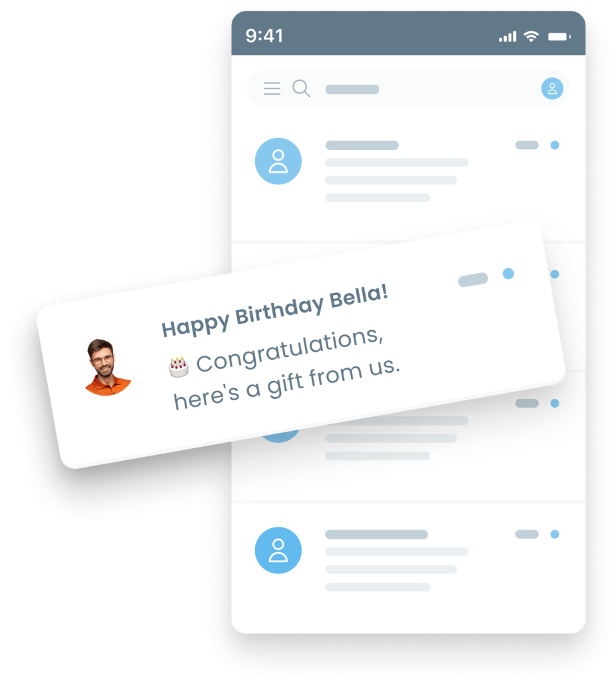Open the first message's title line
This screenshot has height=682, width=616.
[x=362, y=145]
